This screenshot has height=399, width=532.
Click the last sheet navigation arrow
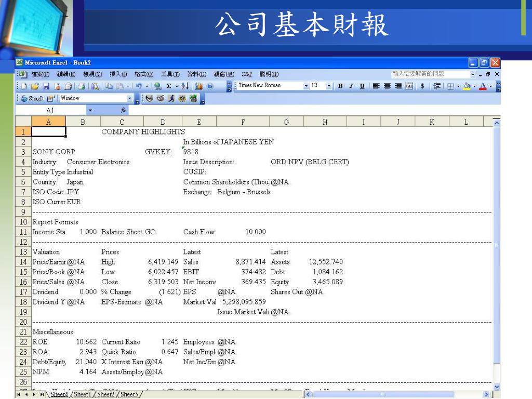tap(42, 394)
